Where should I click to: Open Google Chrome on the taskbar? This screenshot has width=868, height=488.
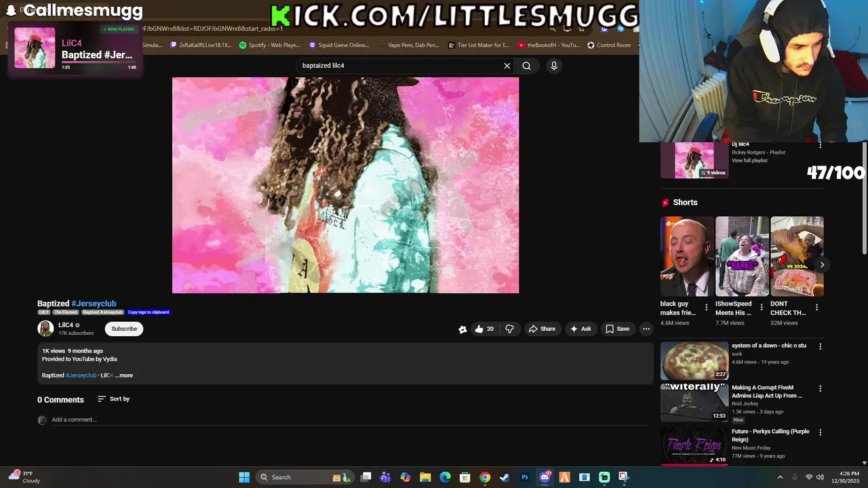[485, 477]
